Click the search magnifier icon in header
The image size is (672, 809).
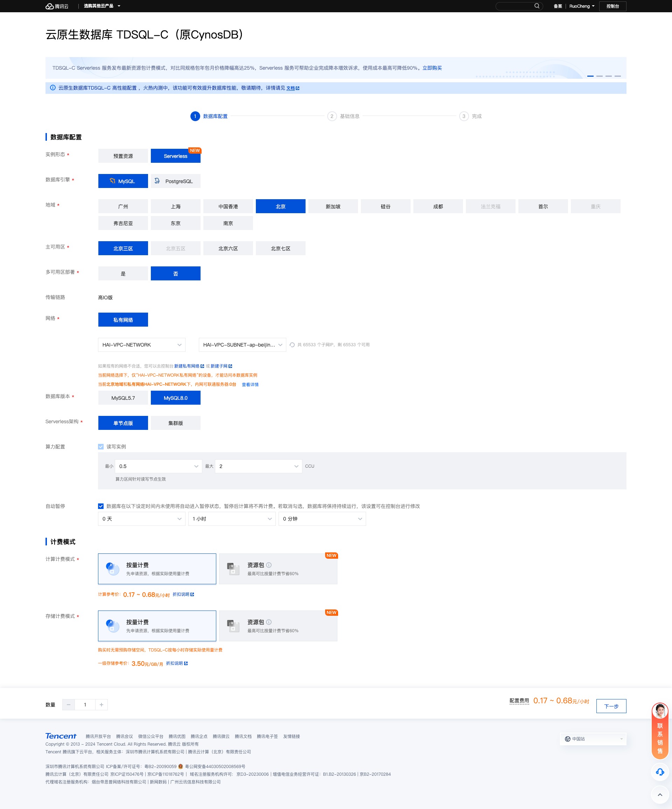(537, 6)
